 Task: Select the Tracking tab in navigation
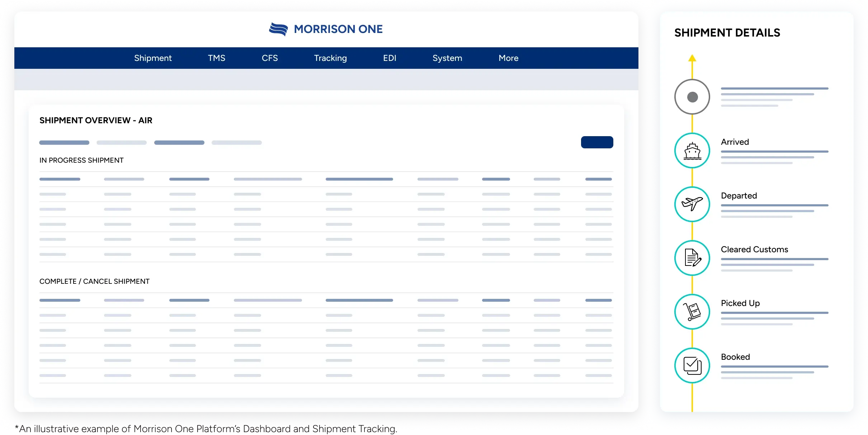point(330,58)
